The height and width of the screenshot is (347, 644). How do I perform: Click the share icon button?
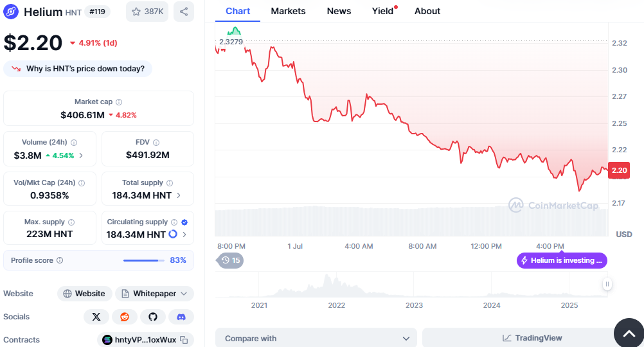[184, 12]
